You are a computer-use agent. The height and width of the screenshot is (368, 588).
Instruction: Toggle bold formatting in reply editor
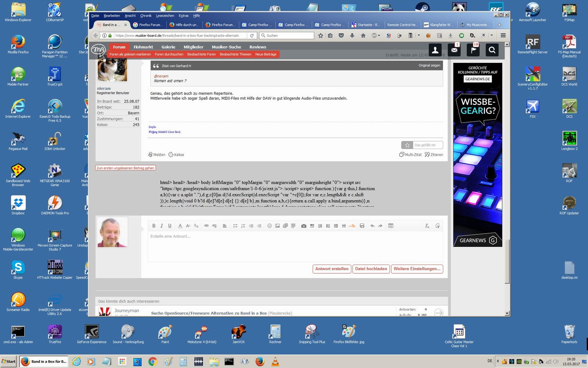tap(154, 226)
